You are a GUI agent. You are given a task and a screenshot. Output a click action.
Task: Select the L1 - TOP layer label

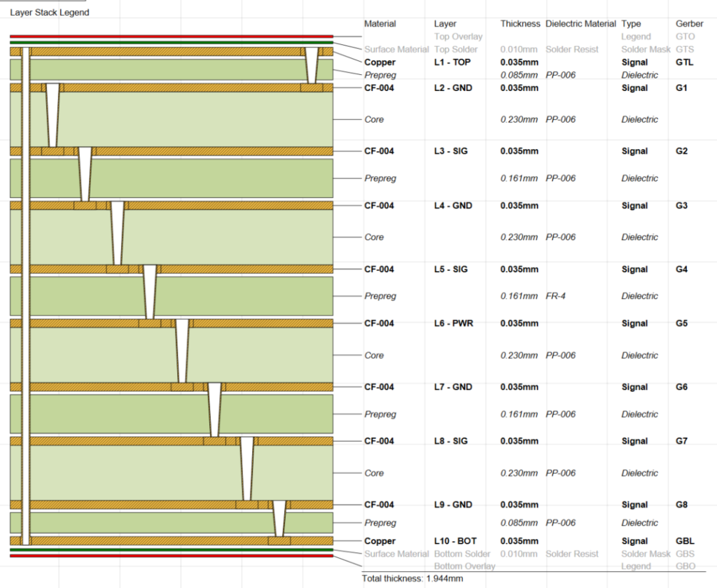pos(452,62)
